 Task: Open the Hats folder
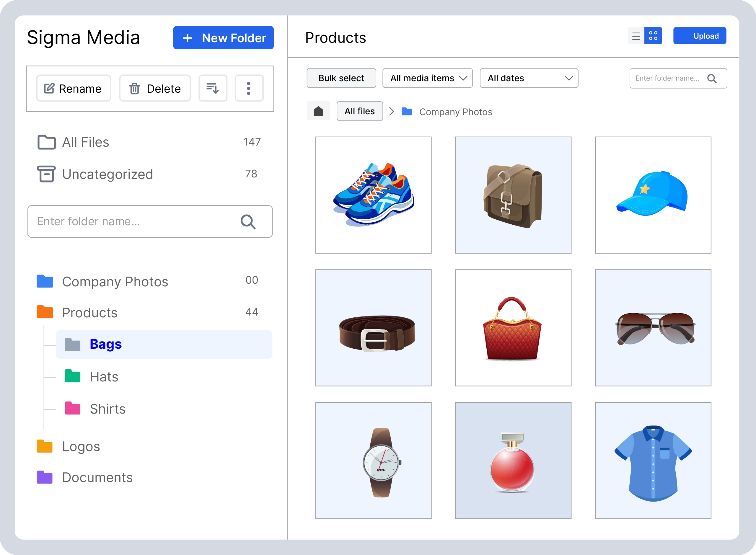click(x=103, y=376)
